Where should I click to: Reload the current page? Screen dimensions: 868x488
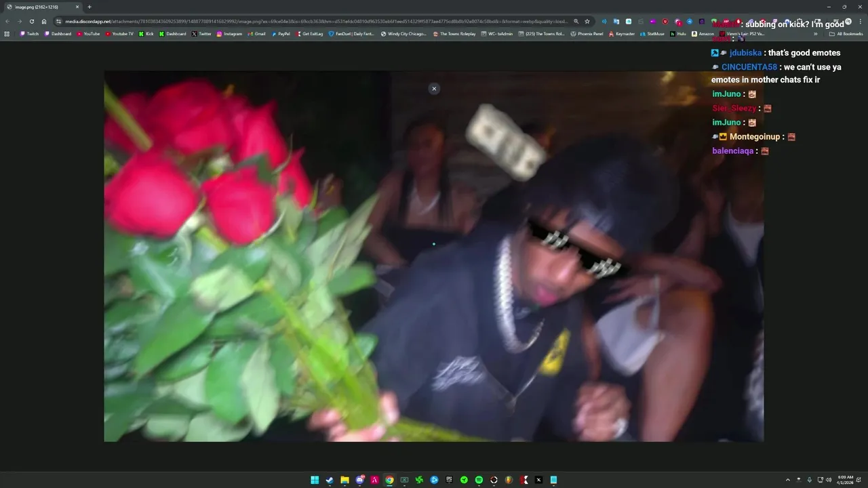(x=32, y=21)
